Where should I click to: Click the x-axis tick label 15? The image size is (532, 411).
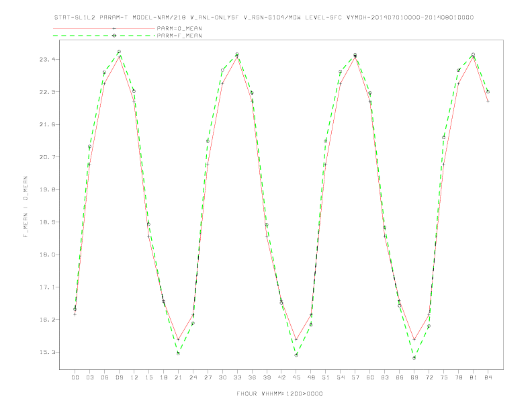click(148, 377)
